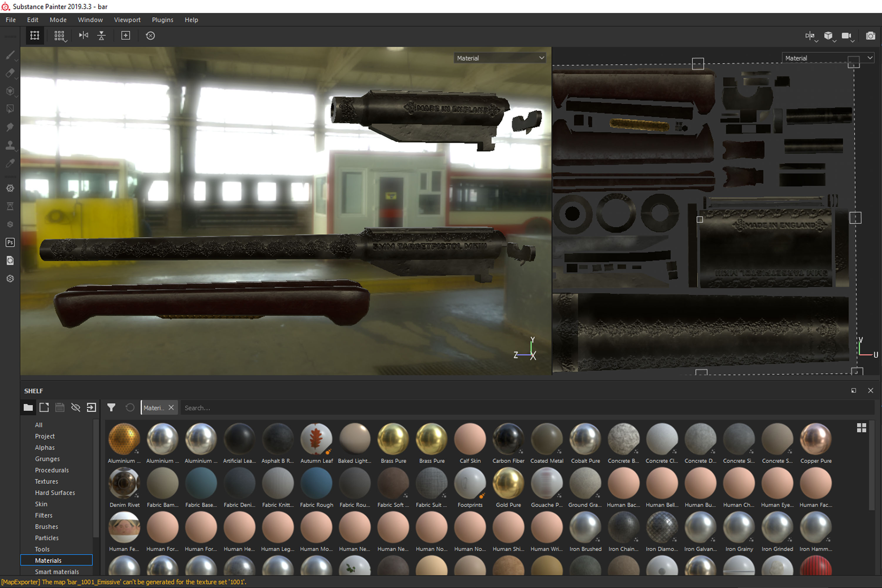This screenshot has height=588, width=882.
Task: Toggle the large grid thumbnail view
Action: [x=861, y=428]
